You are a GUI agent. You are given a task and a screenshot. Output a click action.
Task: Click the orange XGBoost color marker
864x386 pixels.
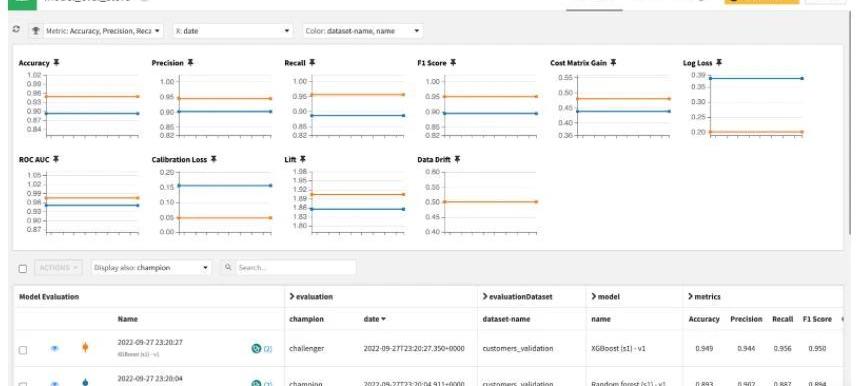[x=85, y=347]
